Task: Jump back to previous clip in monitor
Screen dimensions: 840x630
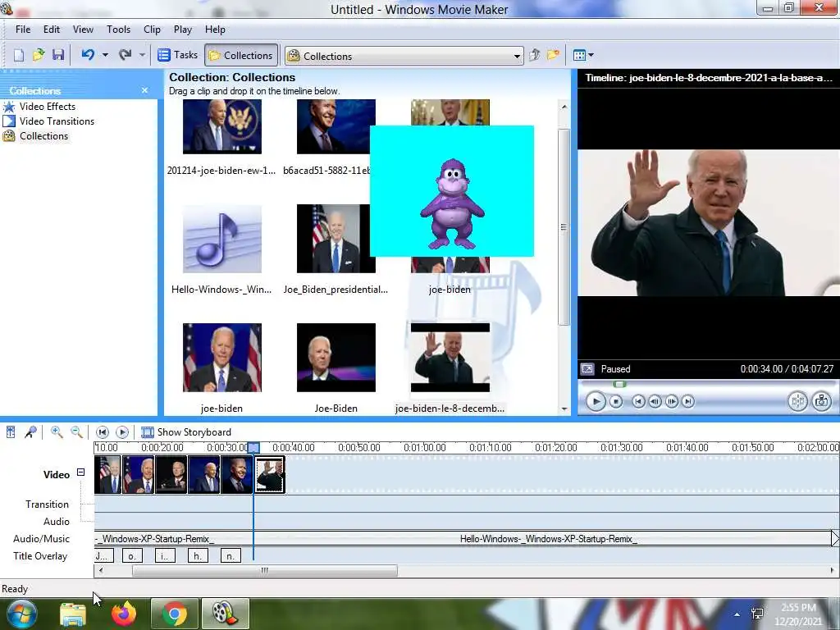Action: coord(638,401)
